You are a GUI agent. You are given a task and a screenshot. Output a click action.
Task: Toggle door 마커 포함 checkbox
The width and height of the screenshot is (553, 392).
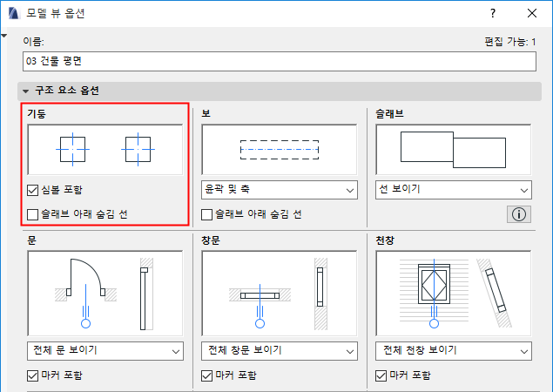(34, 375)
